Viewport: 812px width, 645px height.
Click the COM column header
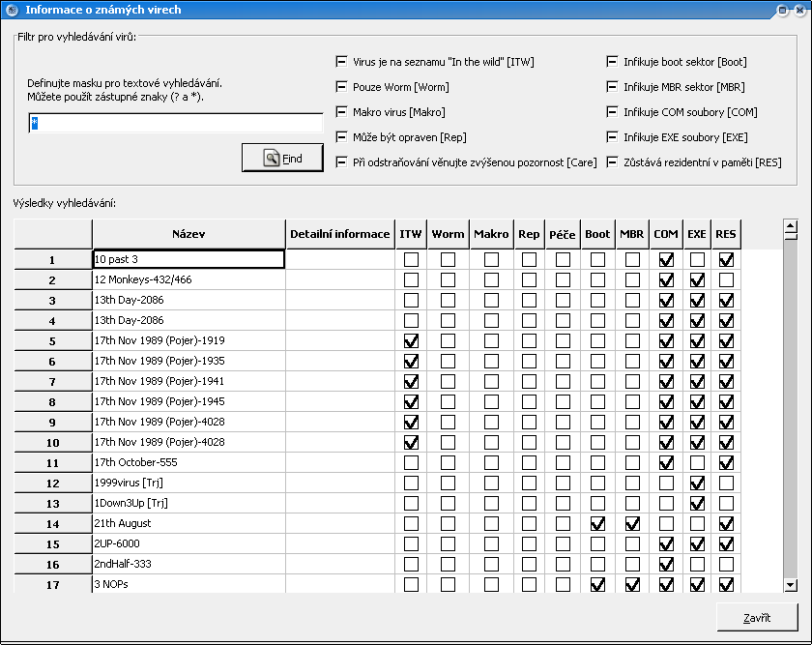pos(666,234)
